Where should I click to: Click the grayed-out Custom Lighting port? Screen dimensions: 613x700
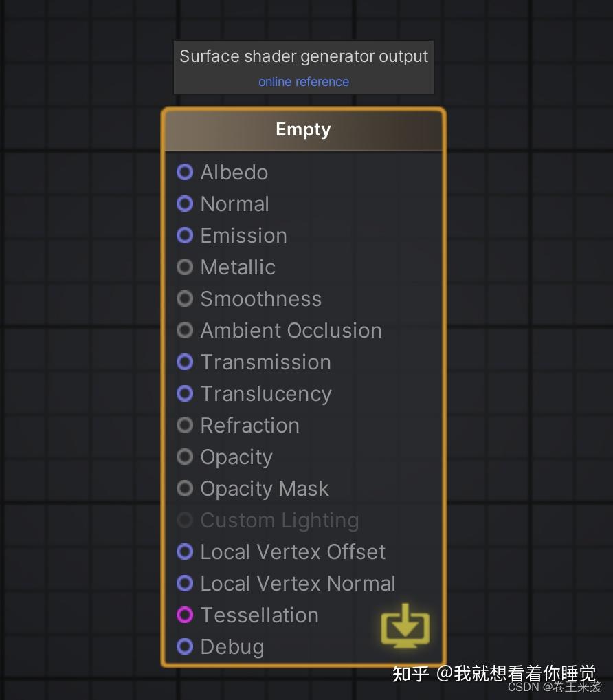[x=184, y=520]
